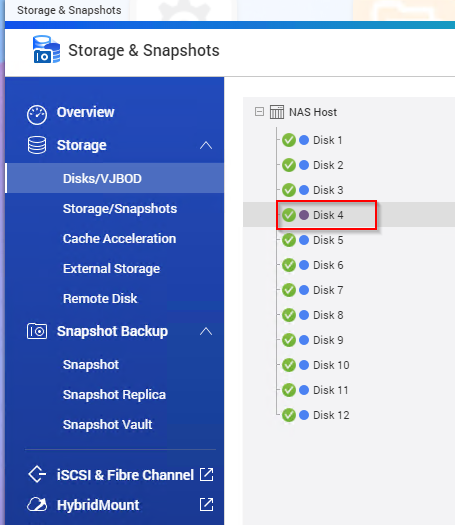Collapse the NAS Host tree node
The width and height of the screenshot is (455, 525).
pos(259,111)
